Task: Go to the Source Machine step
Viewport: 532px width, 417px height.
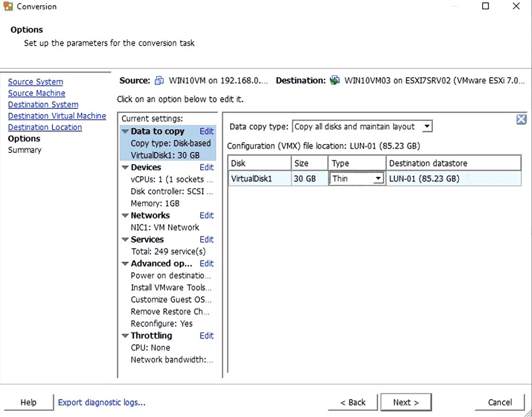Action: point(37,93)
